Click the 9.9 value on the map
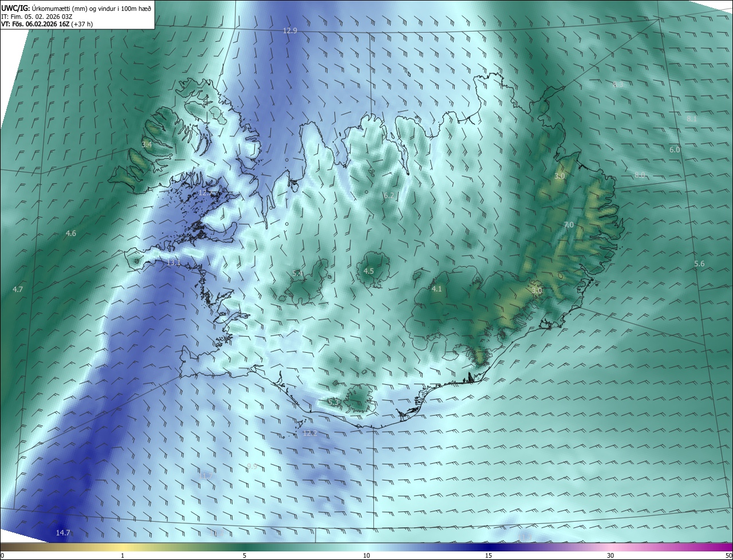 click(x=251, y=466)
